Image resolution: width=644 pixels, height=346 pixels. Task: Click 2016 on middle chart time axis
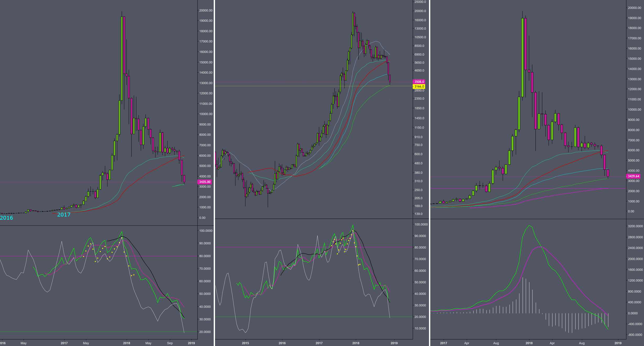282,343
